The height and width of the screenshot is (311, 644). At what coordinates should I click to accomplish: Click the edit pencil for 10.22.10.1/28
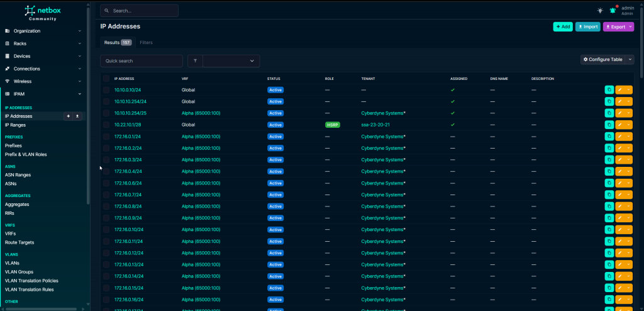pyautogui.click(x=620, y=125)
